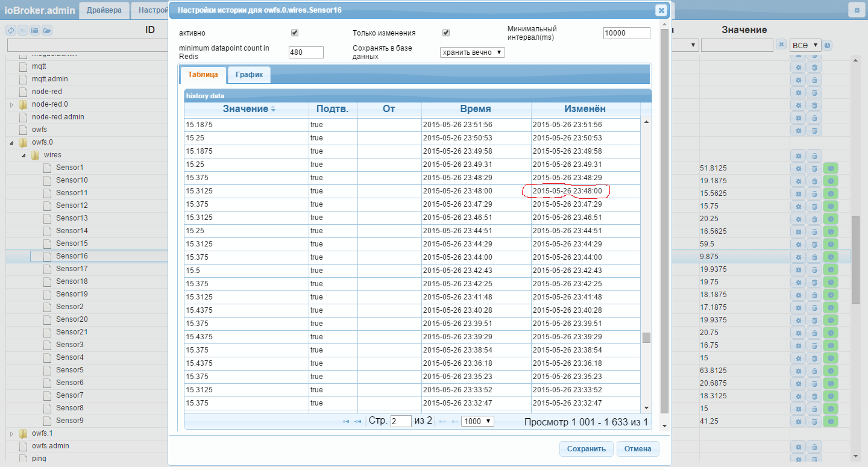The image size is (868, 467).
Task: Sort history by Значение column
Action: (x=247, y=109)
